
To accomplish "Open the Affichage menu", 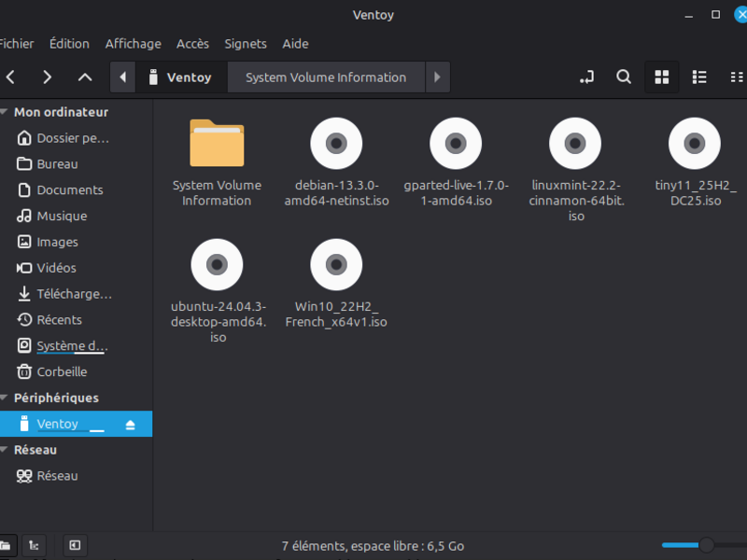I will click(x=134, y=44).
